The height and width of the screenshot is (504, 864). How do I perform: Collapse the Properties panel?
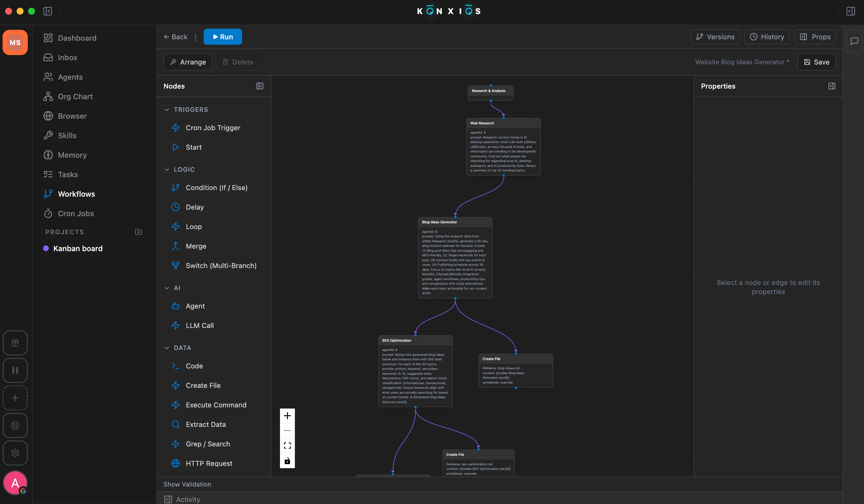(832, 86)
